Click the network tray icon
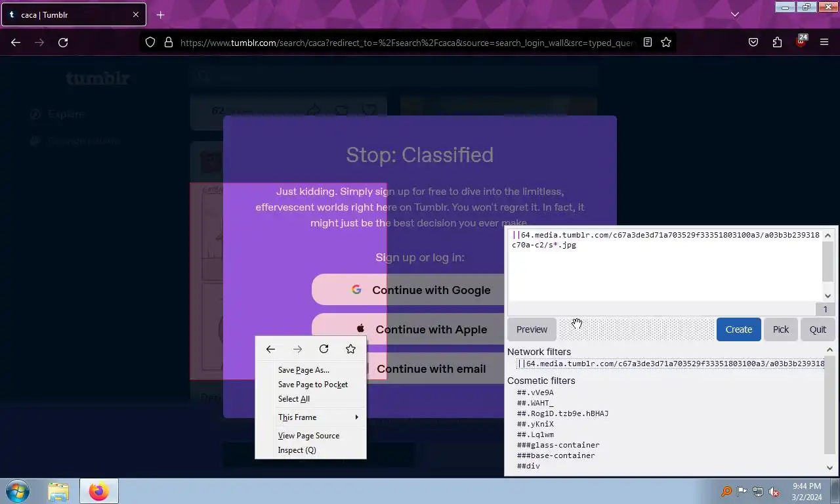 (x=758, y=492)
